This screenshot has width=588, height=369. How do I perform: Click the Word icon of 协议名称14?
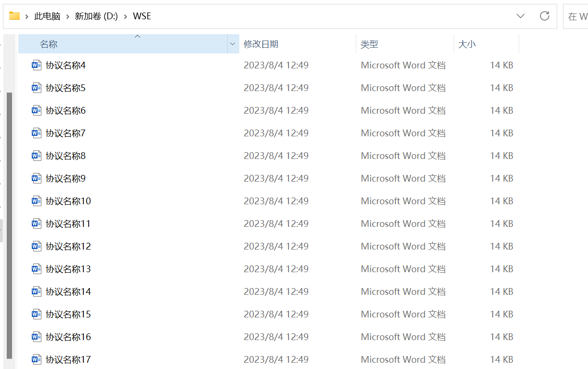37,291
